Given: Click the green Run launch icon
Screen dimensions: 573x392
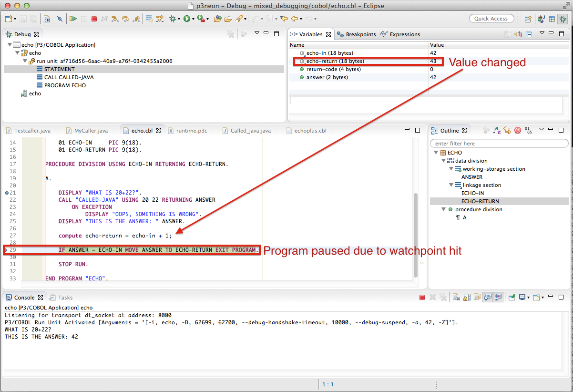Looking at the screenshot, I should coord(186,19).
